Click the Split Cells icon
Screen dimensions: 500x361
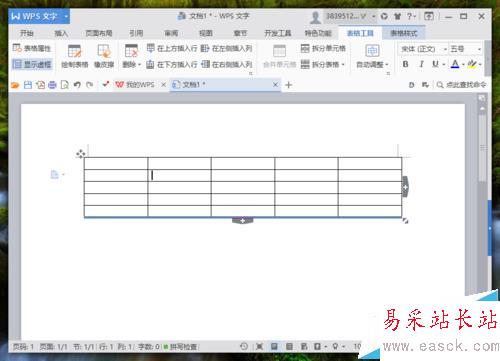pos(305,49)
